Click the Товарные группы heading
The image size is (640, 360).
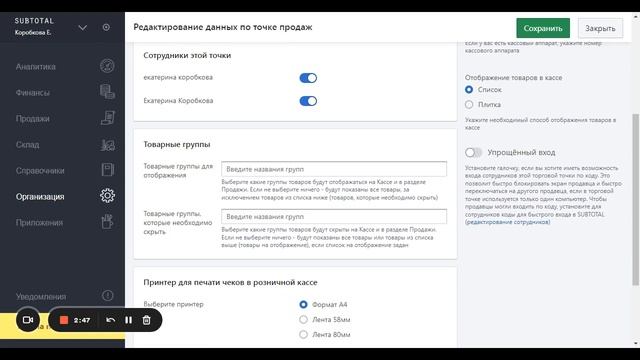(x=177, y=144)
